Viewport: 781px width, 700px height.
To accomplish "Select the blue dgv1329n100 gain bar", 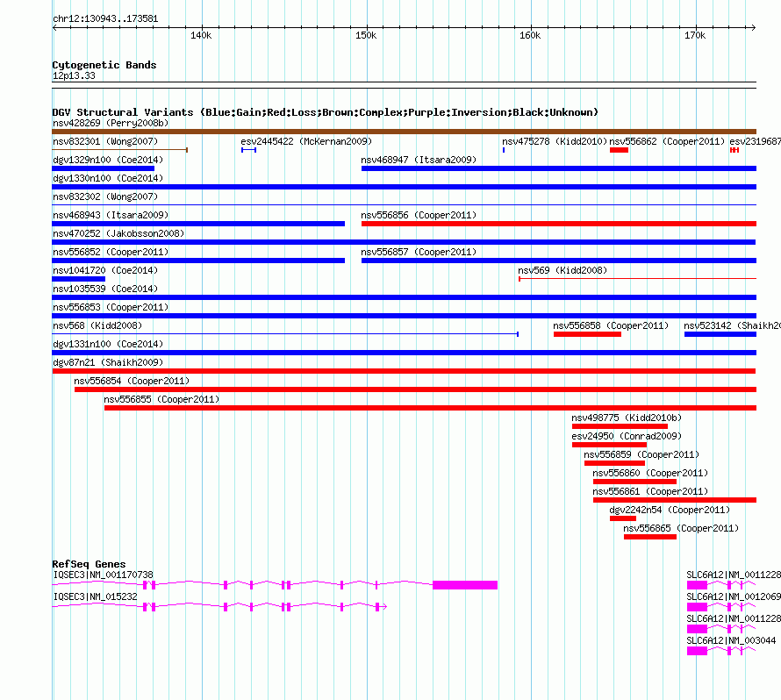I will point(103,168).
